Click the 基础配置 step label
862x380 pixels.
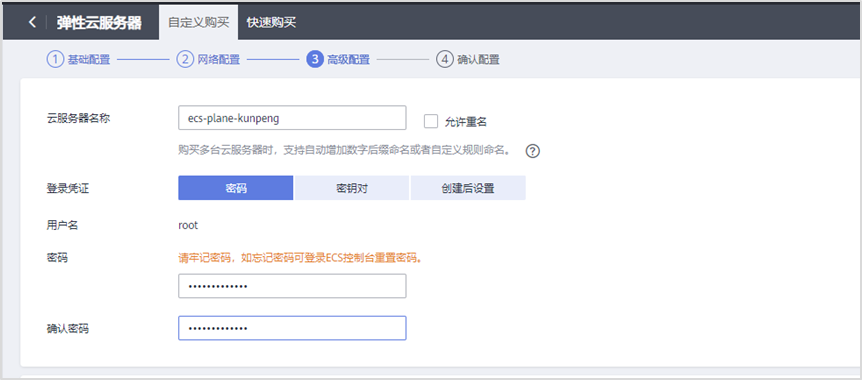coord(89,60)
